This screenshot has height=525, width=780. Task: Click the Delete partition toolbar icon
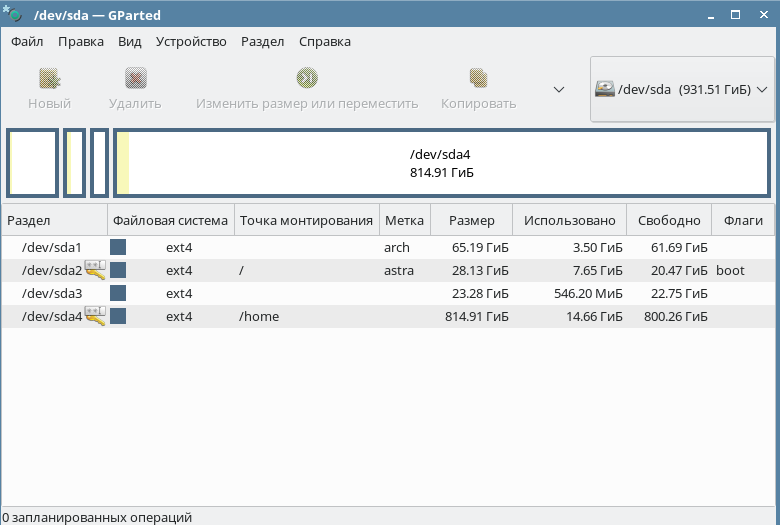coord(135,78)
